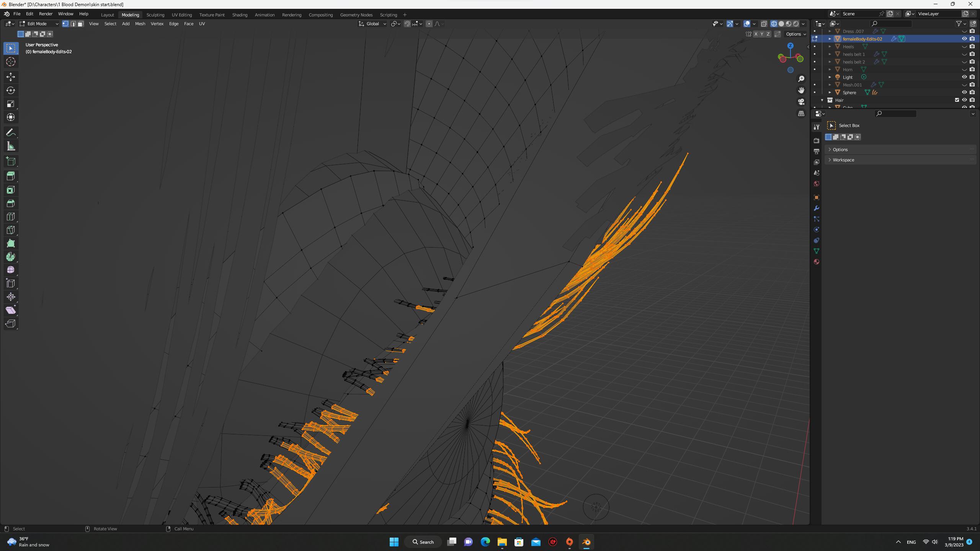Open the Edit Mode dropdown
980x551 pixels.
click(x=39, y=24)
